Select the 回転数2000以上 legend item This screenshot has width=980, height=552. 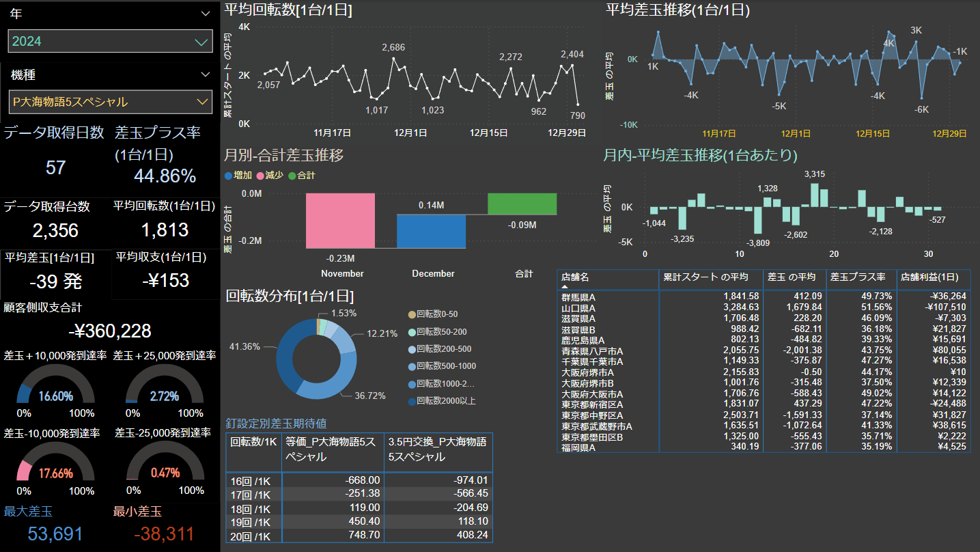point(411,401)
